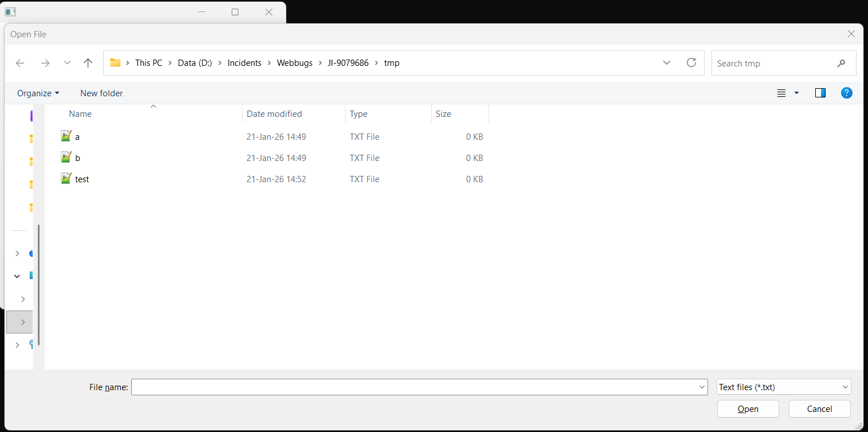The height and width of the screenshot is (432, 868).
Task: Navigate to JI-9079686 breadcrumb
Action: 349,63
